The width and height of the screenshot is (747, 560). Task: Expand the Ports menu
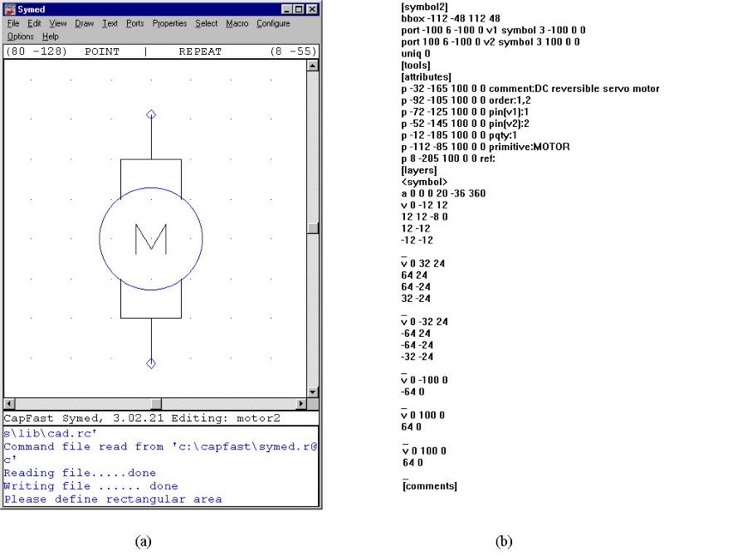pos(134,23)
